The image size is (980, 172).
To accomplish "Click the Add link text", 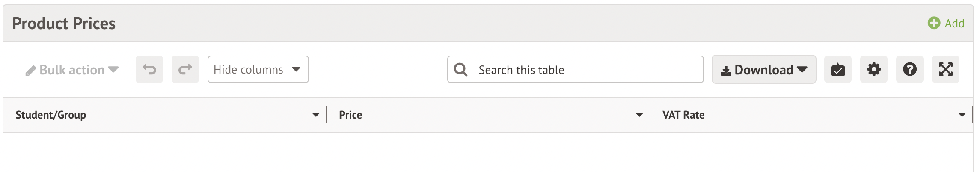I will (x=954, y=23).
